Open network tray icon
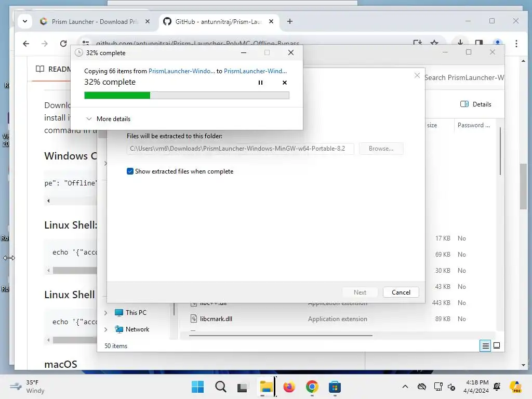Image resolution: width=532 pixels, height=399 pixels. click(438, 387)
